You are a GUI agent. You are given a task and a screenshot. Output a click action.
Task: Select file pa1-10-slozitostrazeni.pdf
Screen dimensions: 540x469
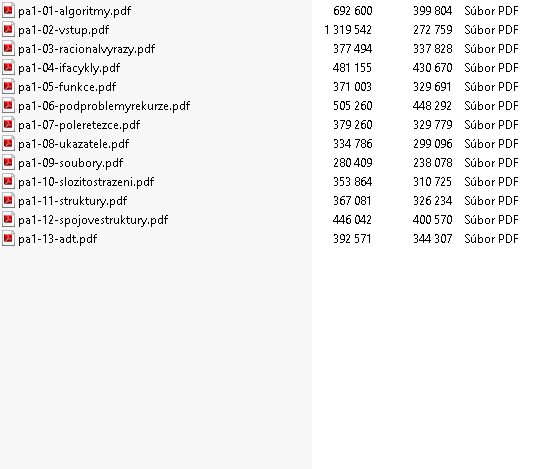[86, 182]
